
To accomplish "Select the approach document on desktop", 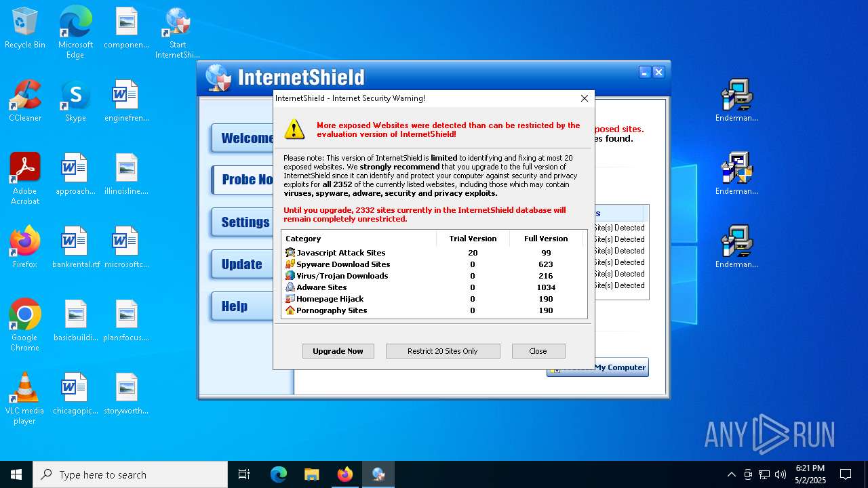I will point(75,175).
